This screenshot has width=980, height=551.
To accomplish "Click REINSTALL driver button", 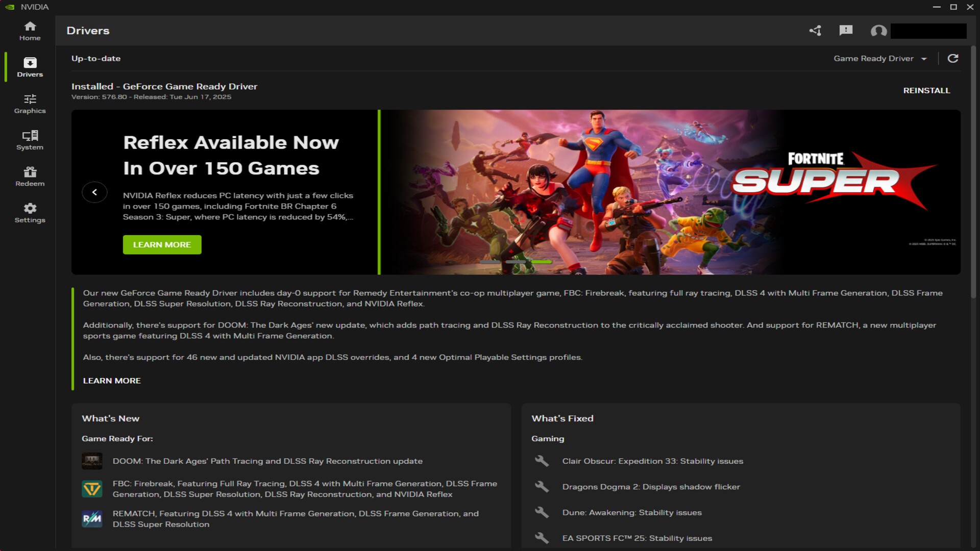I will point(926,90).
